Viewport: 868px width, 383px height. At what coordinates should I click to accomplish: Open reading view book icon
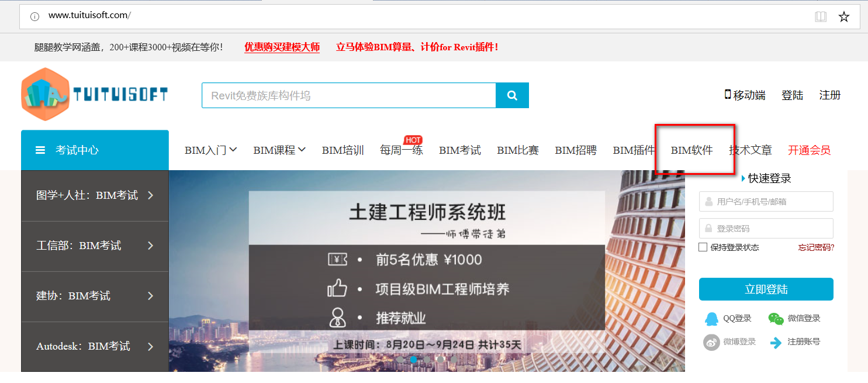tap(821, 16)
